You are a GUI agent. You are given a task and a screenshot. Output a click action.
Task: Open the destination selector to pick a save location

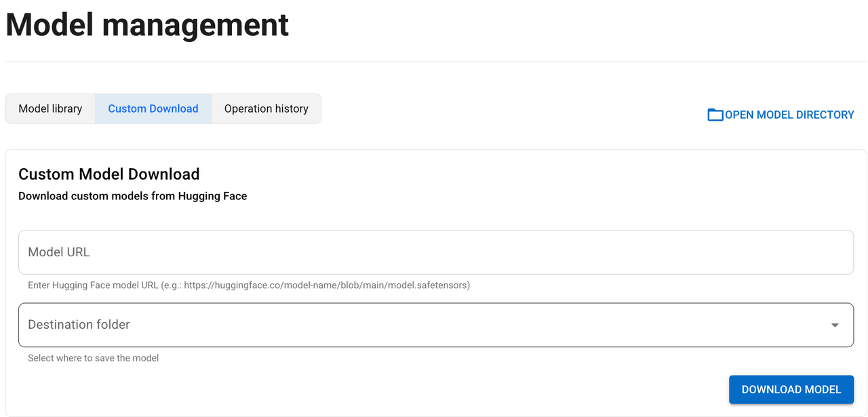(x=434, y=325)
